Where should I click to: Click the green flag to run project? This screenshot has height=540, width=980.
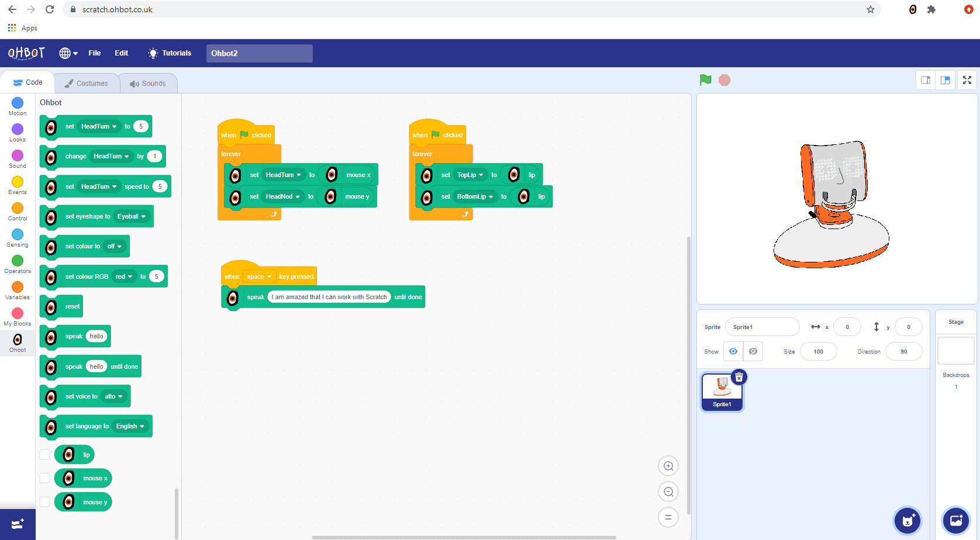click(x=706, y=80)
